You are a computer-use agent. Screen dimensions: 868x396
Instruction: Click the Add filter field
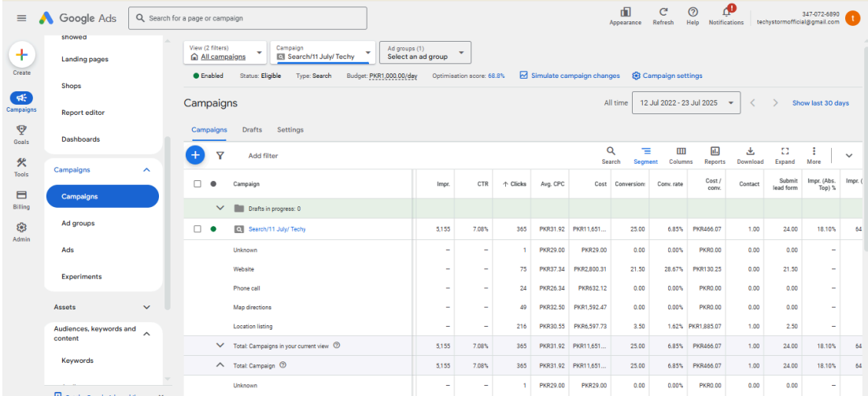pos(263,156)
